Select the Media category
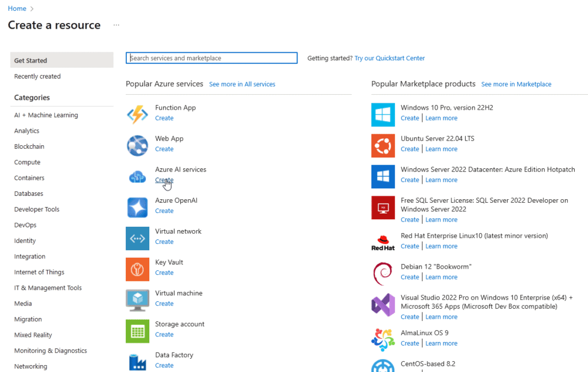 [x=23, y=304]
